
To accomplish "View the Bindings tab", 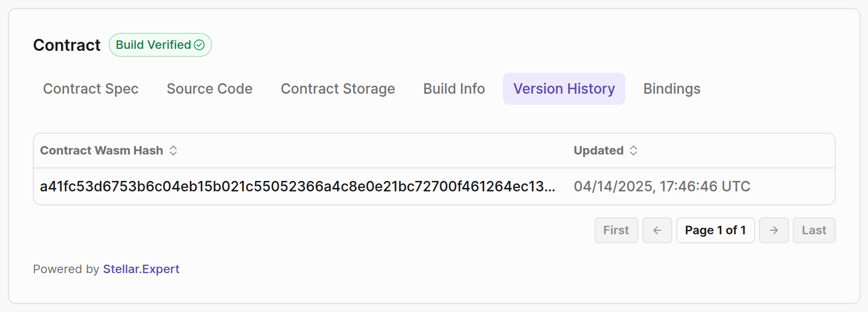I will pos(671,89).
